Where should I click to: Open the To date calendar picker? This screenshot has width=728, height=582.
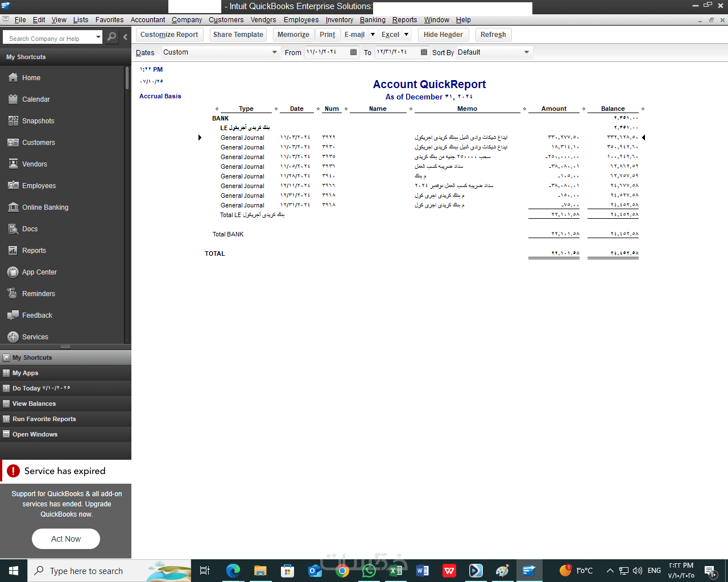[424, 52]
